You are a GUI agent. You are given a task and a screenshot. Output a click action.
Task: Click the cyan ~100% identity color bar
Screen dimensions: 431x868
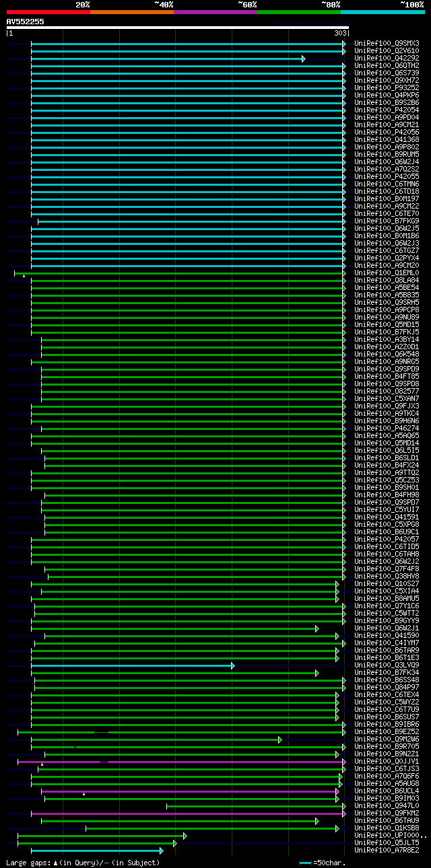382,12
